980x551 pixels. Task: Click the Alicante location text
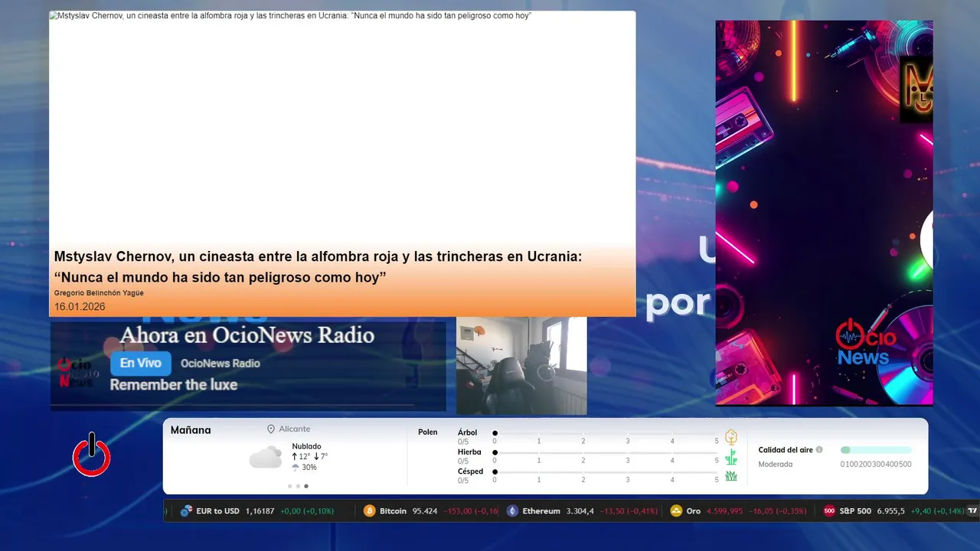[295, 429]
